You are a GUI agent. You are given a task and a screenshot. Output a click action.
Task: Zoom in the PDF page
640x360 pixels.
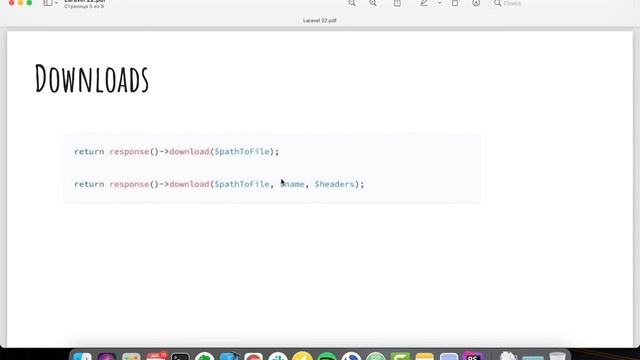click(x=373, y=3)
